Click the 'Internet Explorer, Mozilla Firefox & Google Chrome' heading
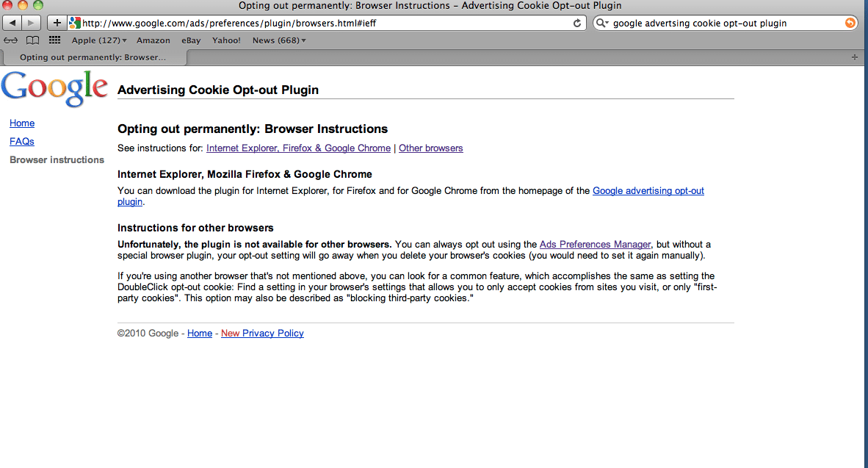 coord(245,174)
